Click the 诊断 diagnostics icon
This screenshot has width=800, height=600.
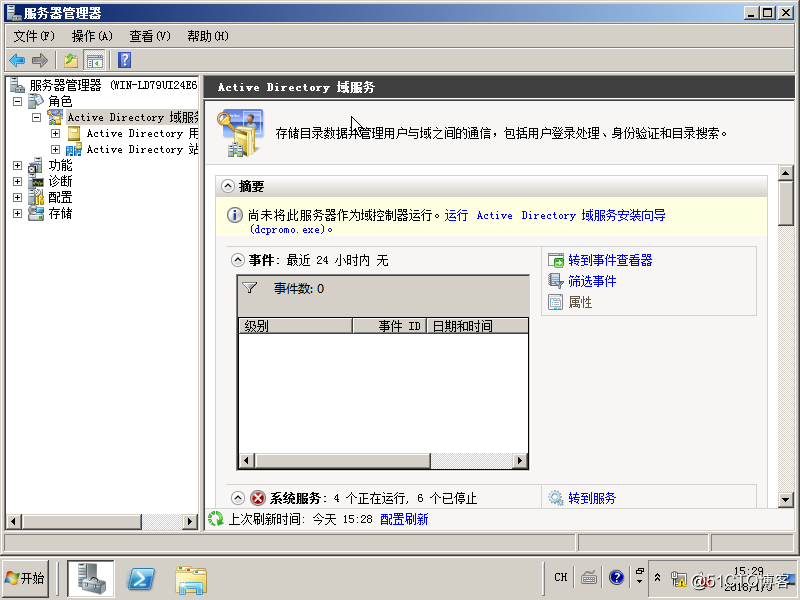coord(36,181)
